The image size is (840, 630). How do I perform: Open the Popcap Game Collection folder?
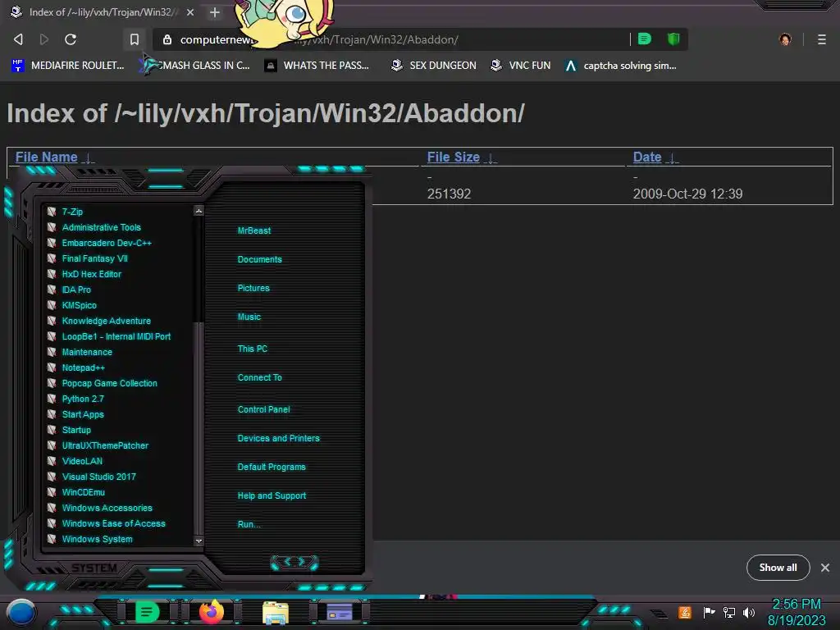[x=109, y=383]
